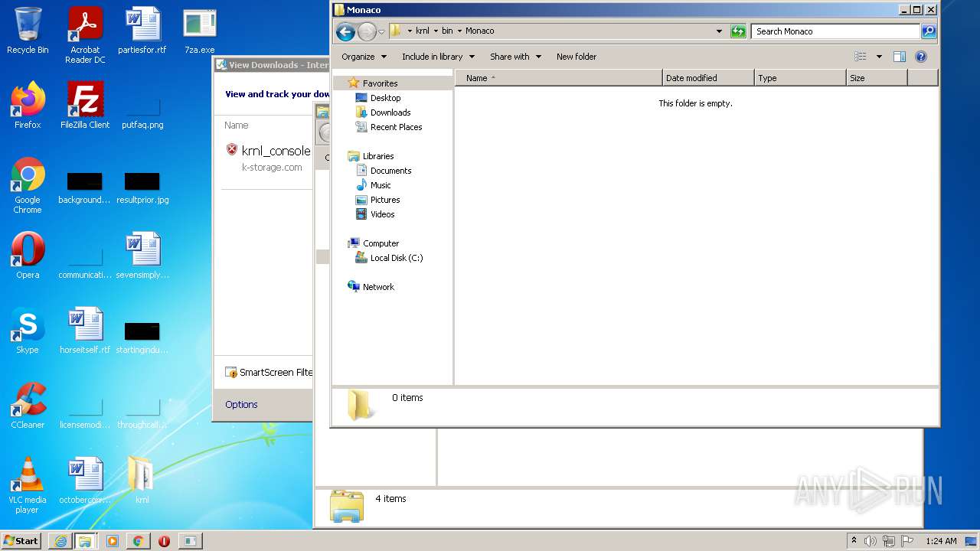The image size is (980, 551).
Task: Click SmartScreen Filter in Downloads window
Action: (269, 372)
